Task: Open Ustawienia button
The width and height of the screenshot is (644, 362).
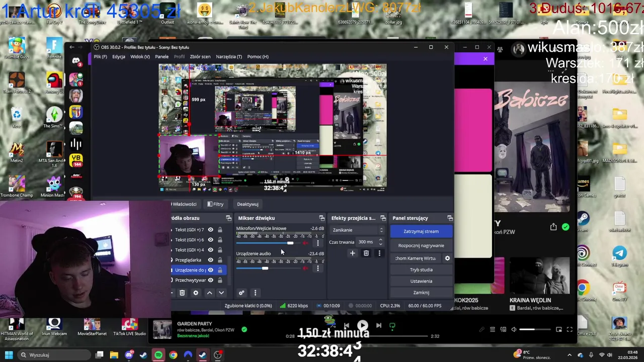Action: [x=421, y=281]
